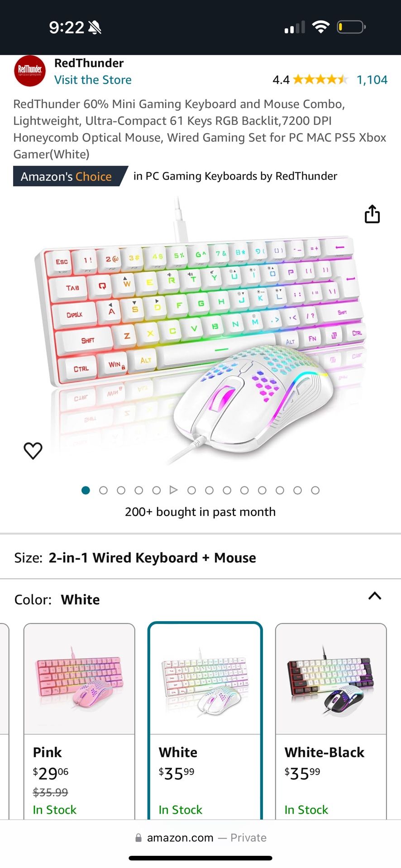Open the RedThunder brand logo
401x868 pixels.
click(x=30, y=71)
